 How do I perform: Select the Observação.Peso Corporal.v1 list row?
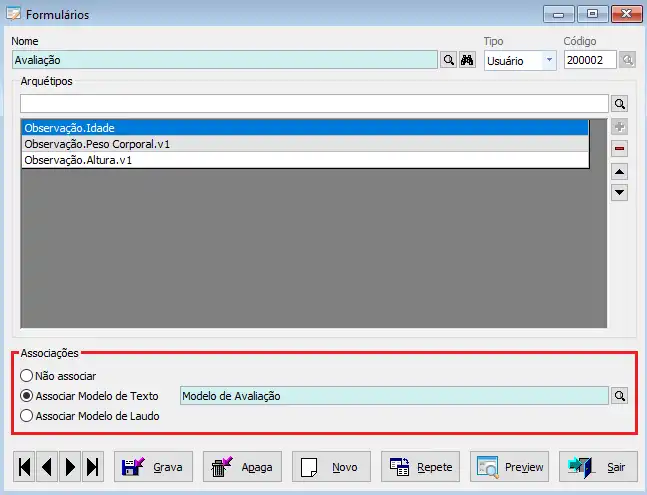tap(305, 144)
